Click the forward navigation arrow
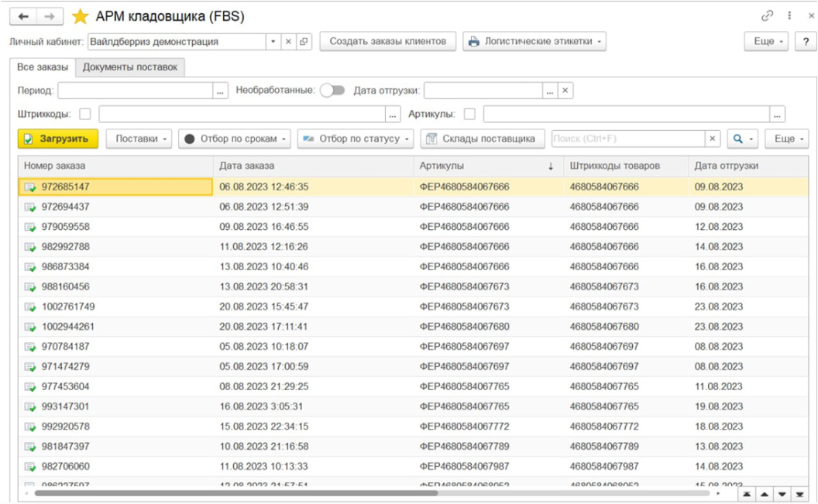The height and width of the screenshot is (504, 818). click(50, 16)
